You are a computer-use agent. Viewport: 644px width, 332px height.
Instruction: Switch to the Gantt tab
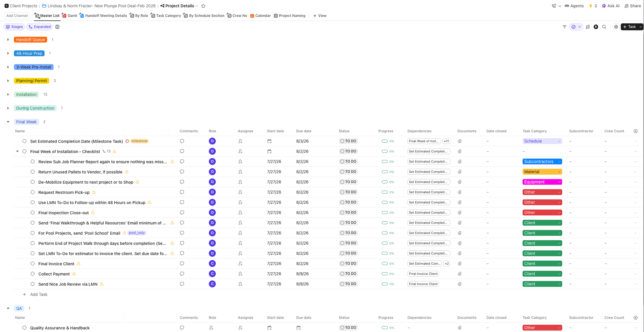(x=70, y=16)
